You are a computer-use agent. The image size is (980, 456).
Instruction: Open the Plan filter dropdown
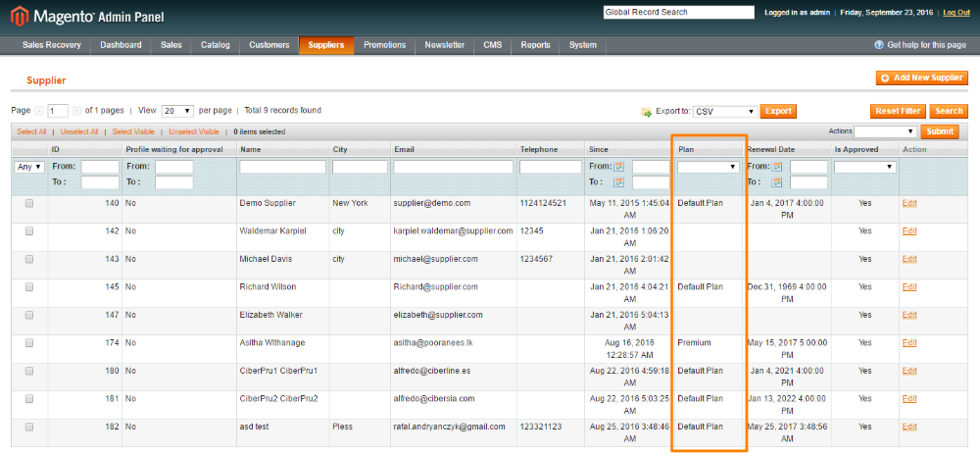click(709, 167)
